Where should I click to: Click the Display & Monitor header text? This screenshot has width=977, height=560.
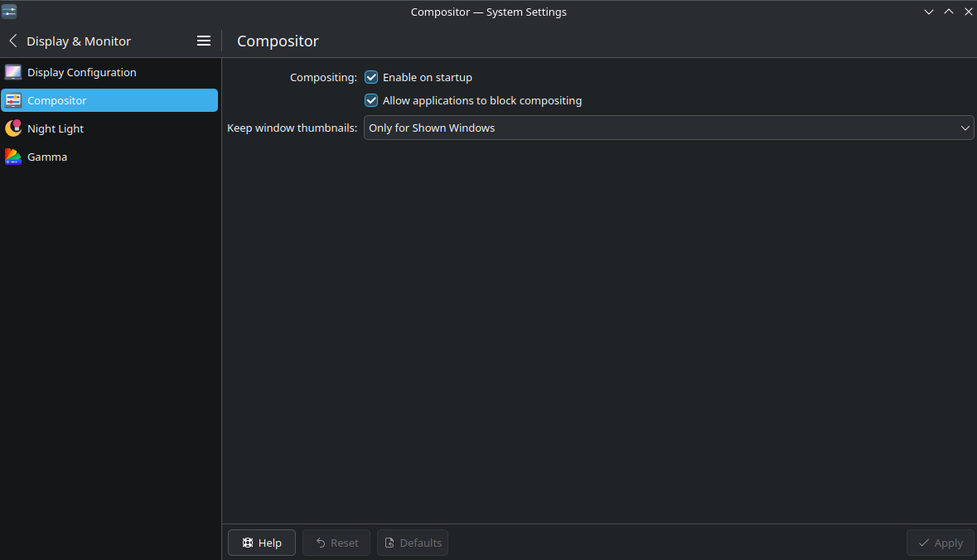(79, 41)
